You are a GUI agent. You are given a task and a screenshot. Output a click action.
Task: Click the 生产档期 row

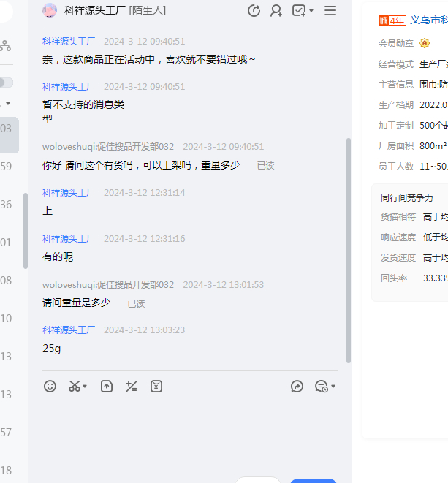pos(413,104)
